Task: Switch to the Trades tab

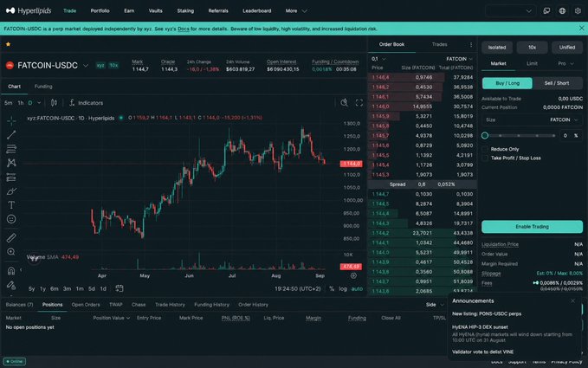Action: [440, 45]
